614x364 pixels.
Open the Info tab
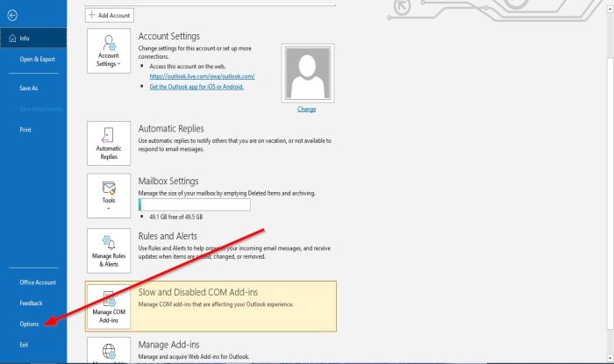(x=33, y=38)
